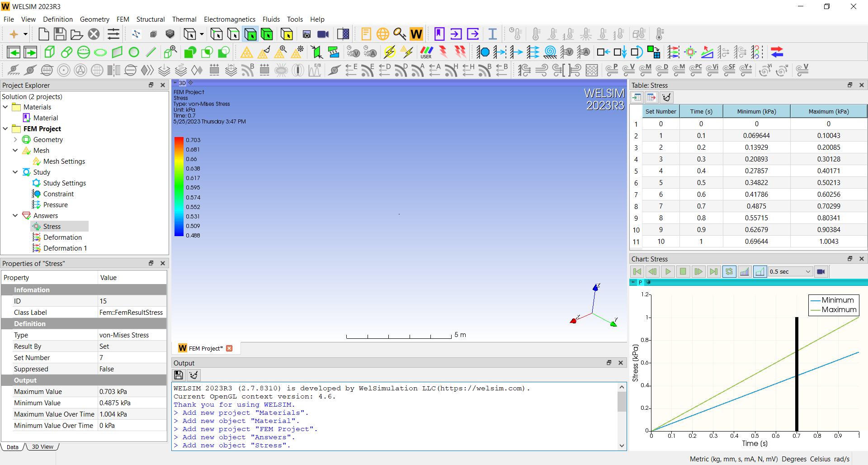Click the orange WELSIM 'W' toolbar icon
This screenshot has height=465, width=868.
416,34
